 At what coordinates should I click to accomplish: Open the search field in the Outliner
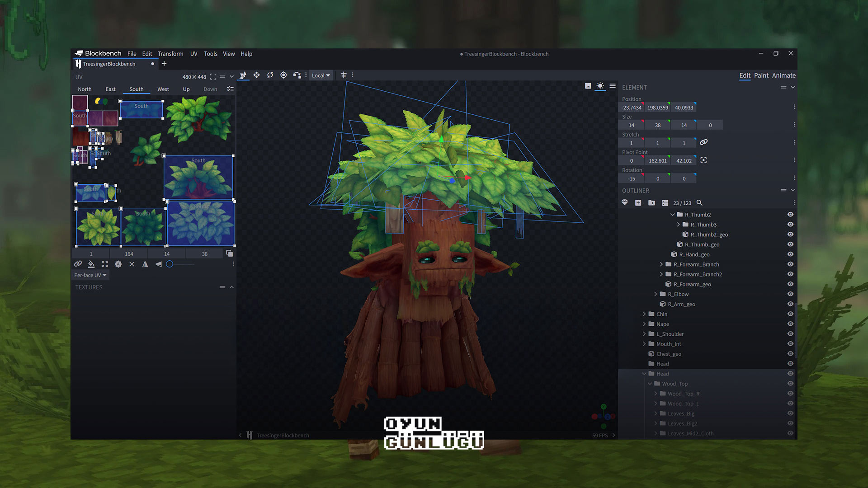click(x=699, y=203)
